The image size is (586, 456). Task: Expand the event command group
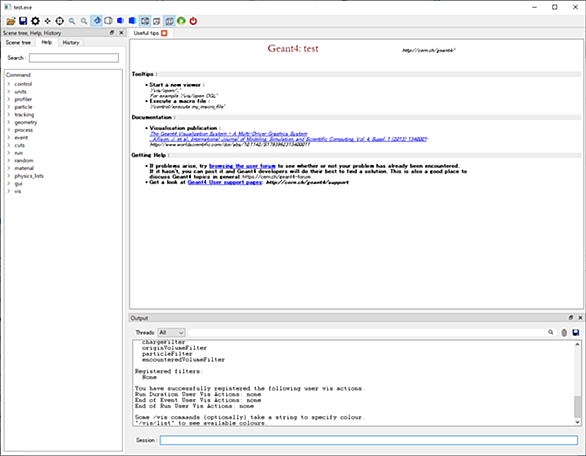click(9, 138)
